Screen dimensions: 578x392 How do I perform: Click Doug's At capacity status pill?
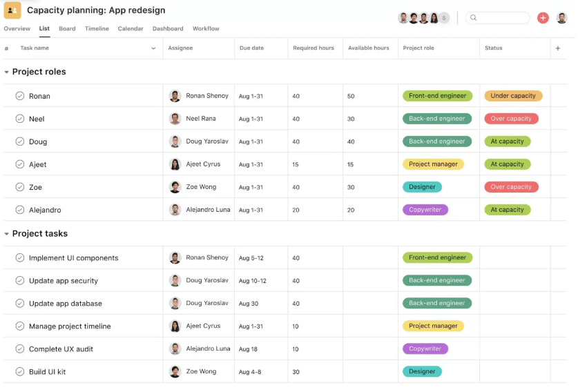click(x=508, y=141)
